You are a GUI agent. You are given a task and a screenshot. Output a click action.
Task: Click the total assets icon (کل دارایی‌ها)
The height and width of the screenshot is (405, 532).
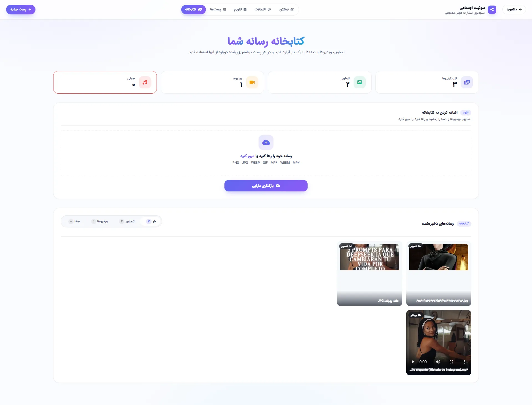467,82
